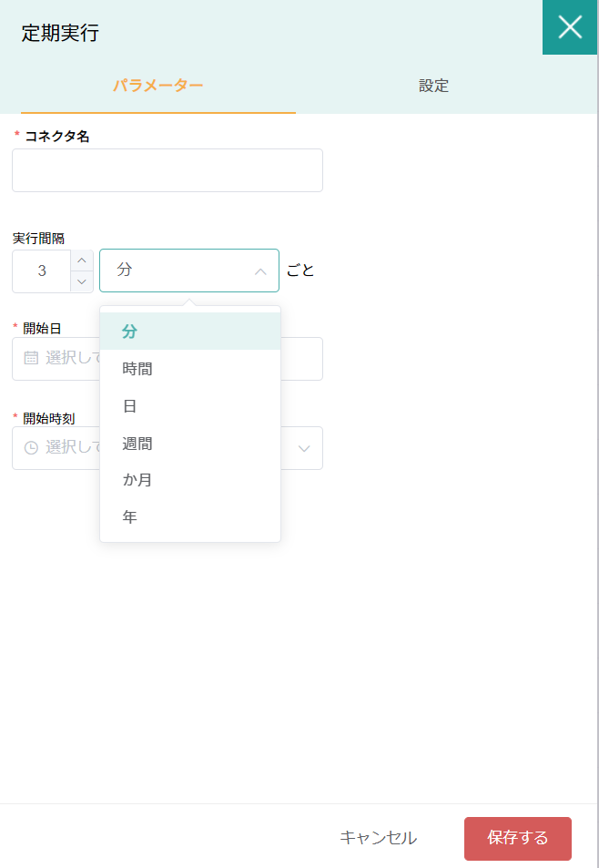Decrease the interval using the down arrow
The width and height of the screenshot is (599, 868).
click(82, 281)
